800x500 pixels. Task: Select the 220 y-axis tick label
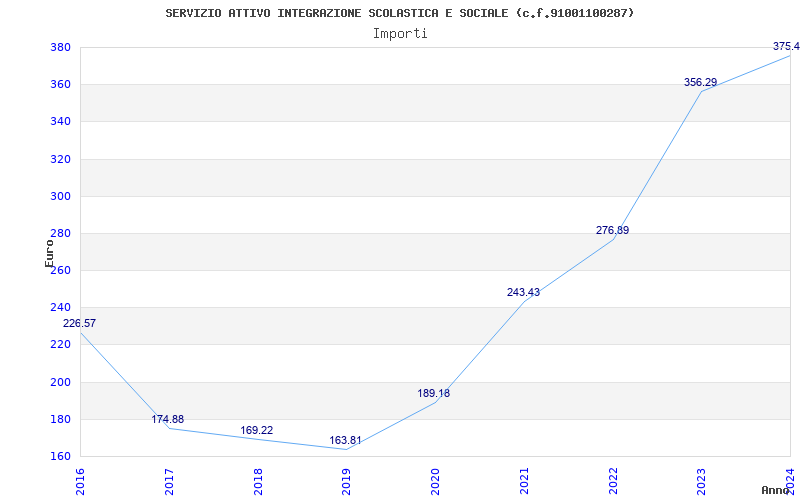[60, 344]
